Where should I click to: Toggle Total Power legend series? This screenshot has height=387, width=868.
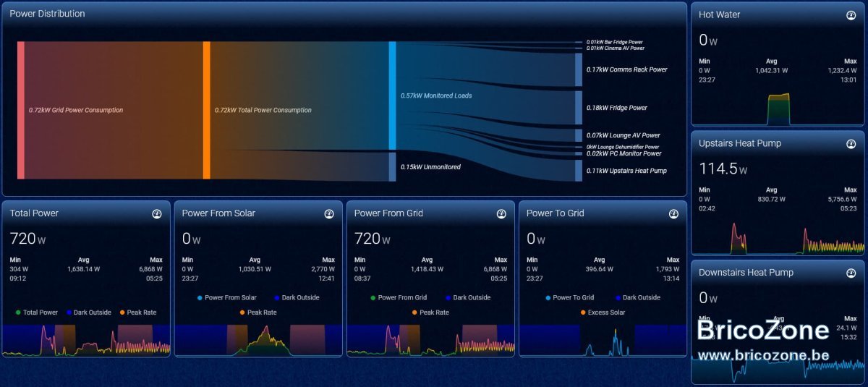[36, 312]
